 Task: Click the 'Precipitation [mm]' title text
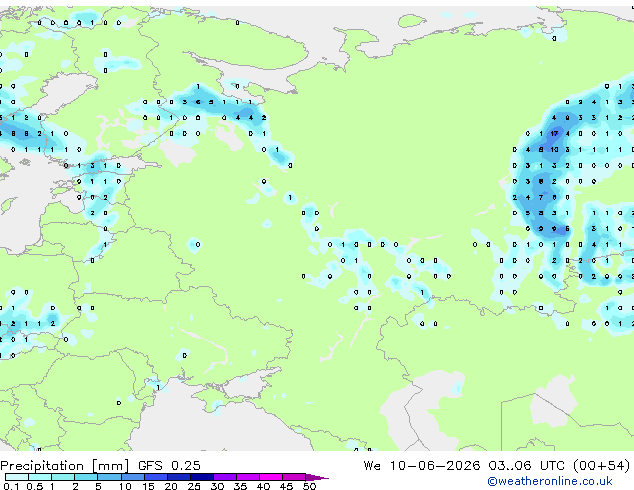point(65,466)
